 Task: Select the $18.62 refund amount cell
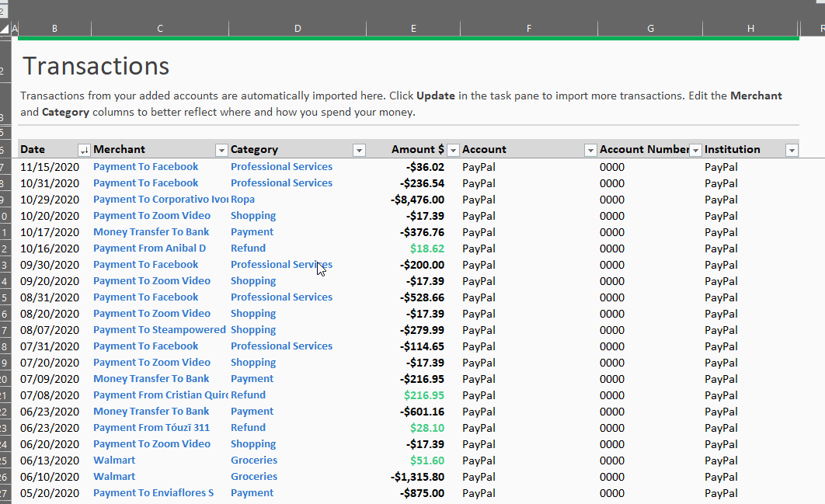[x=427, y=249]
